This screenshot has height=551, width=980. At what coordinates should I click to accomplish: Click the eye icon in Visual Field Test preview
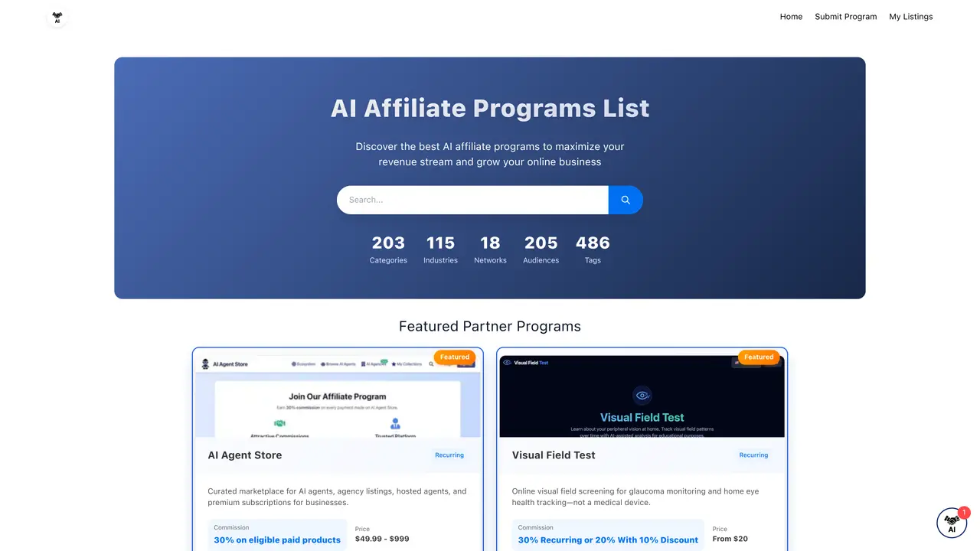point(642,395)
